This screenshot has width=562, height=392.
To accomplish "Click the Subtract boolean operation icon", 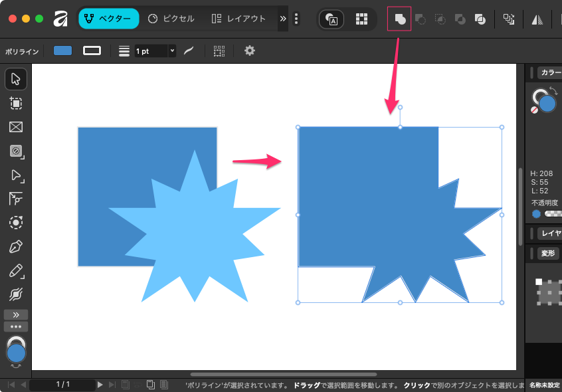I will 420,19.
